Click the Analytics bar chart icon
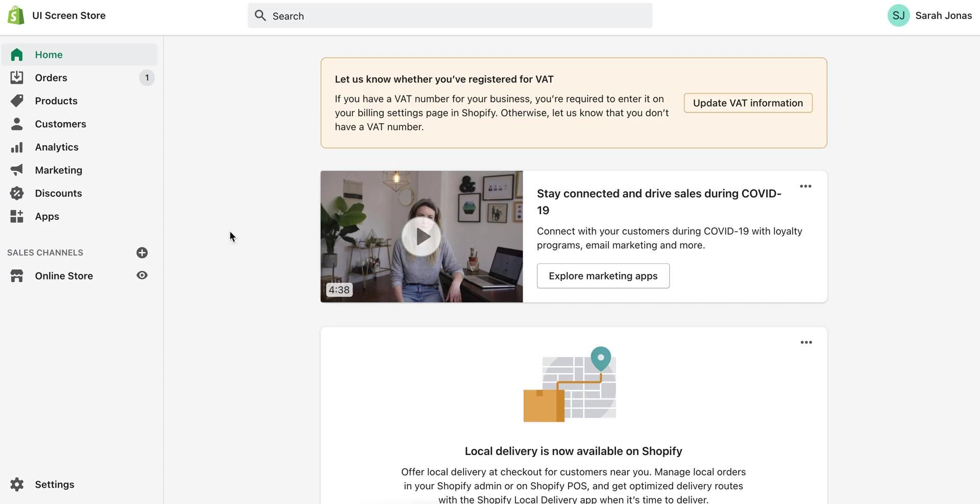This screenshot has width=980, height=504. click(x=17, y=147)
